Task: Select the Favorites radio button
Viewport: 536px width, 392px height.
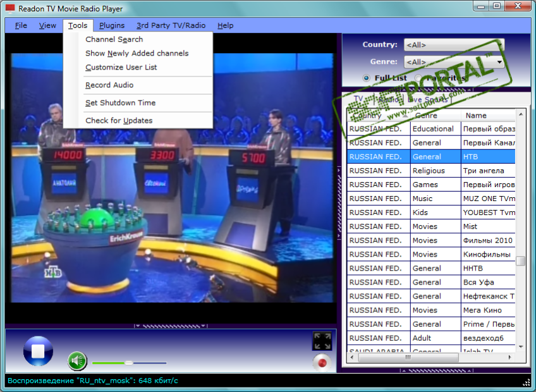Action: (x=419, y=78)
